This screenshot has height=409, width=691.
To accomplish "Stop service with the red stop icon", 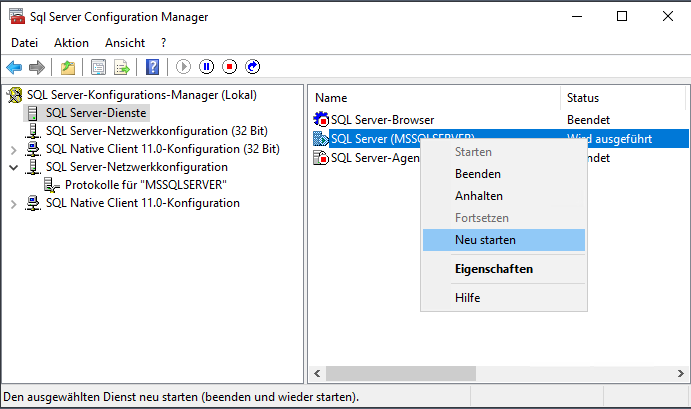I will pyautogui.click(x=230, y=67).
